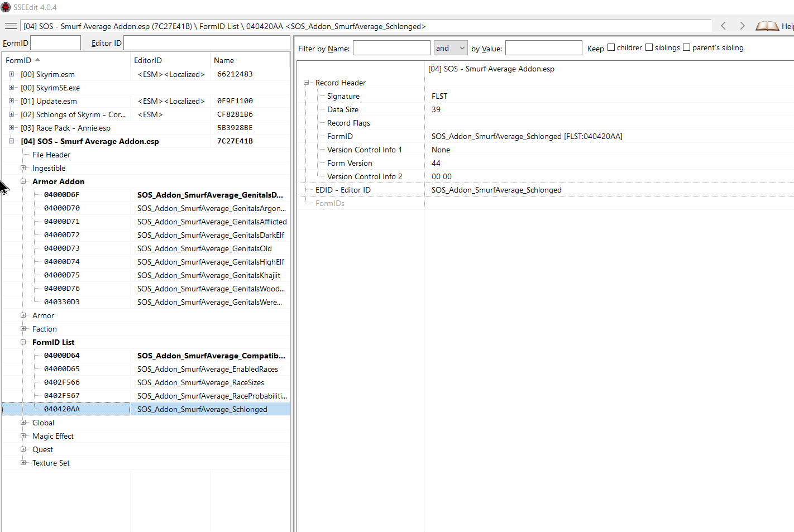Expand the [02] Schlongs of Skyrim node
The image size is (794, 532).
click(11, 114)
